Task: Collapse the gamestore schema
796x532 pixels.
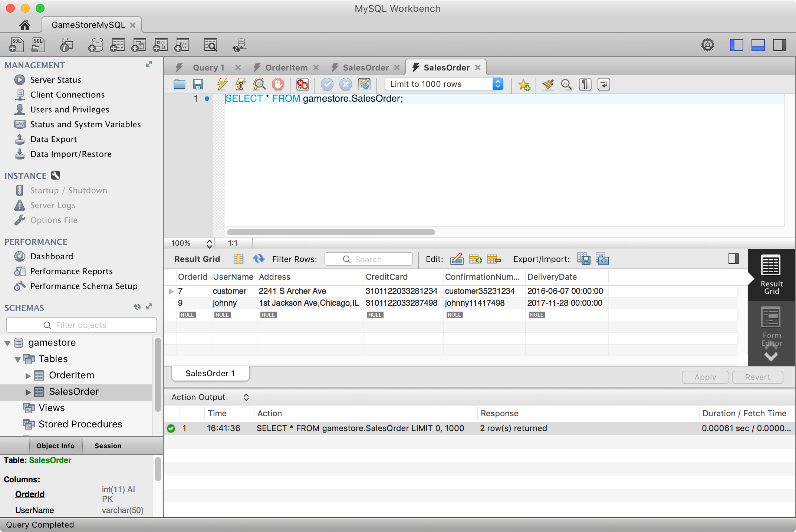Action: [7, 343]
